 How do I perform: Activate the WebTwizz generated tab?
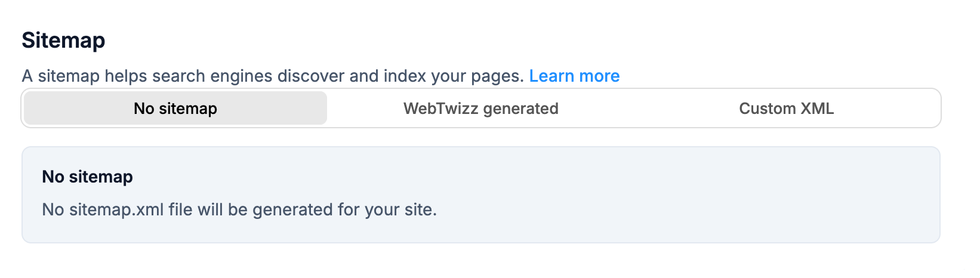(480, 109)
